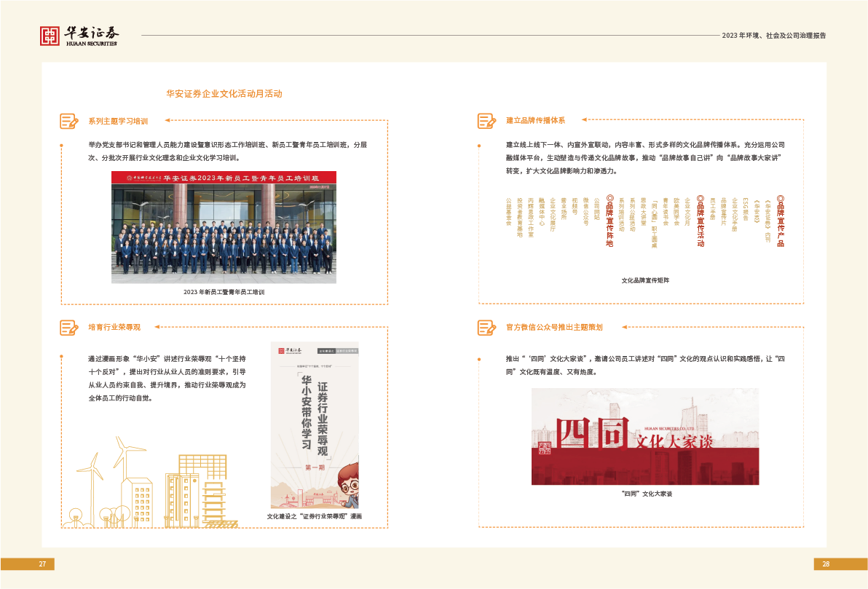
Task: Click the notepad icon beside 官方微信公众号推出主题策划
Action: [x=486, y=328]
